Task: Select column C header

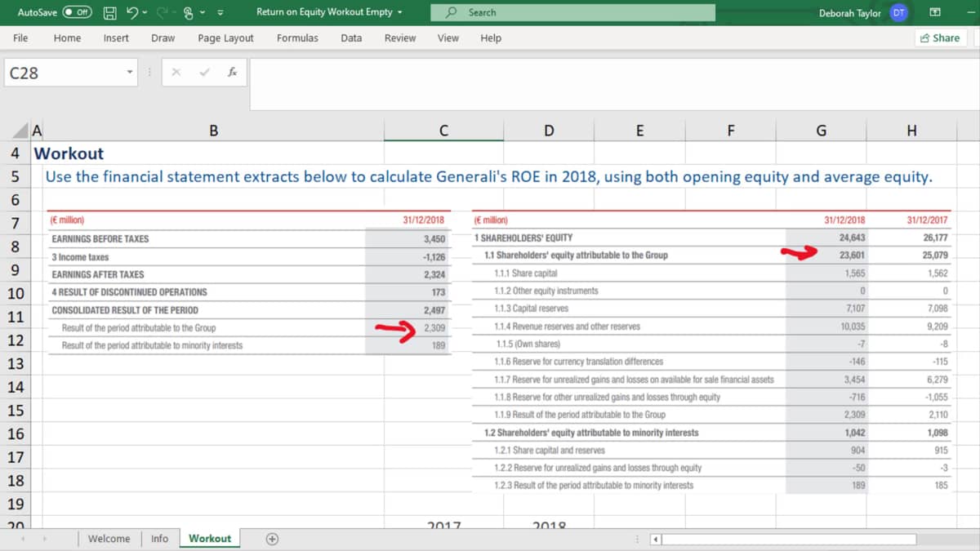Action: pyautogui.click(x=443, y=131)
